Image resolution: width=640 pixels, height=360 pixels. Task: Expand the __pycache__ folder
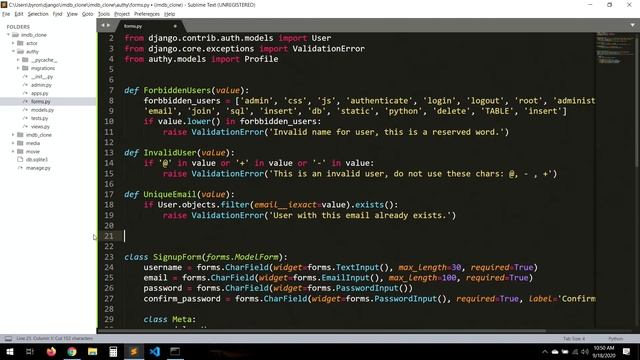(x=18, y=60)
